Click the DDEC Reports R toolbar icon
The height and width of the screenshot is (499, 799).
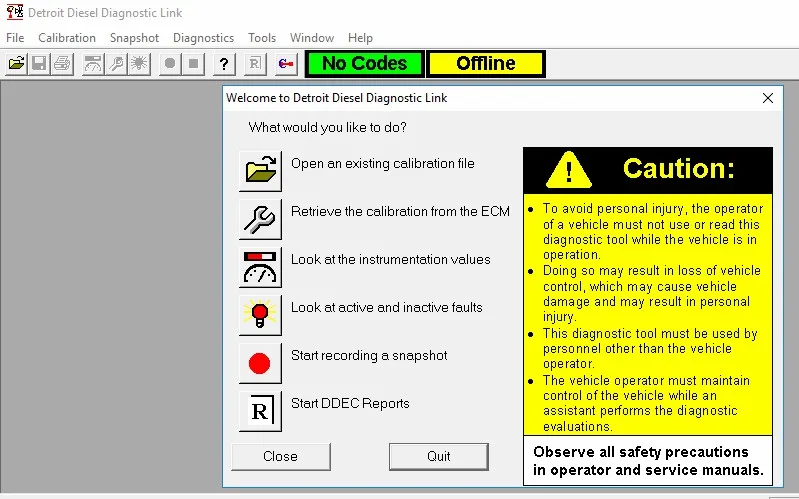point(255,64)
